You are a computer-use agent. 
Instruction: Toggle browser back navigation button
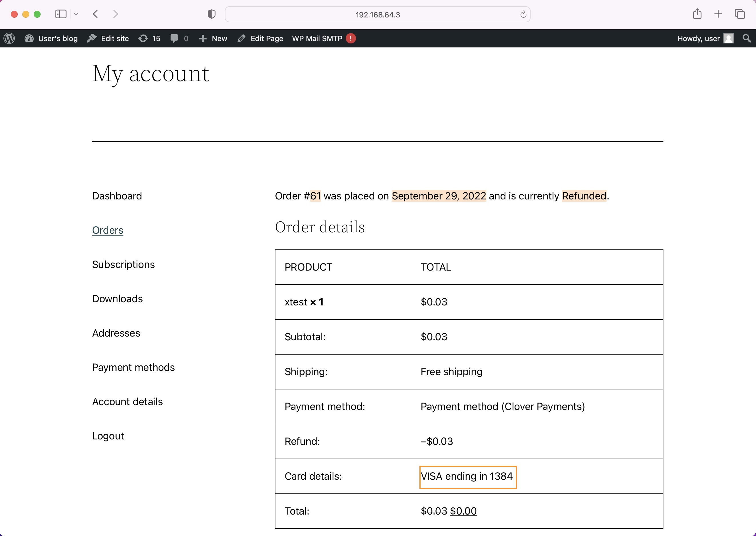[96, 14]
